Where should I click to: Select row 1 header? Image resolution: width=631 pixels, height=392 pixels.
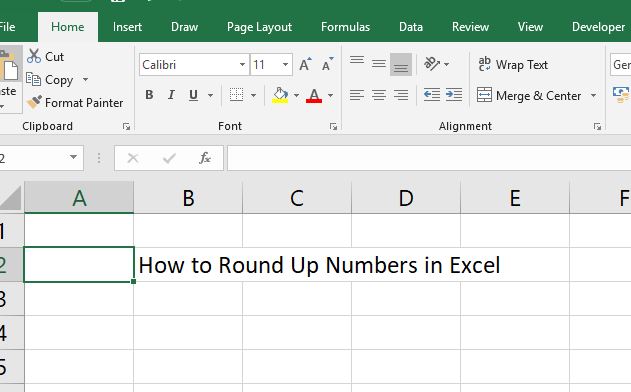(x=11, y=231)
